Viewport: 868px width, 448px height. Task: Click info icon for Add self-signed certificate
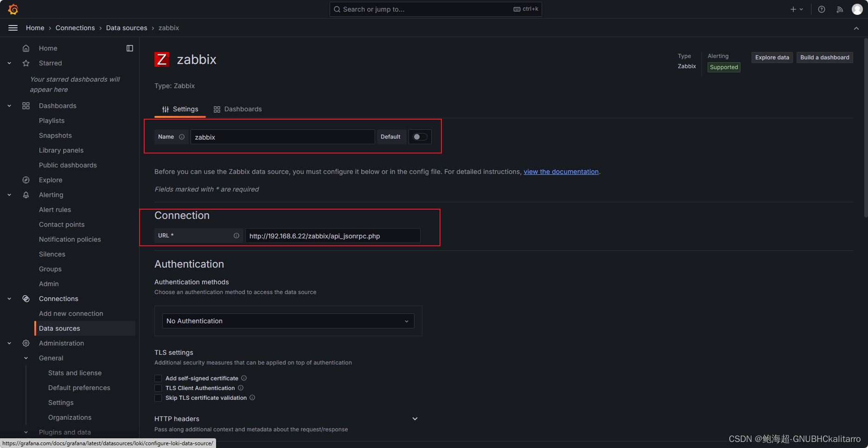[x=244, y=378]
